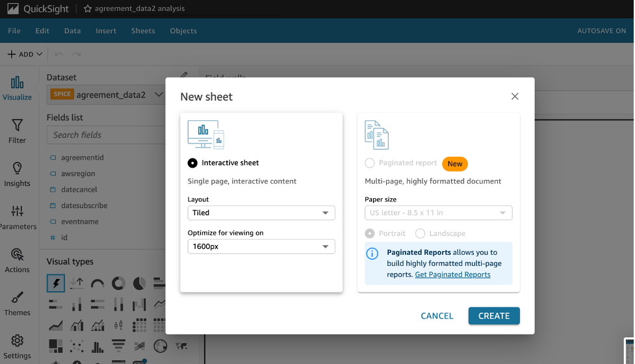635x364 pixels.
Task: Open the Layout dropdown showing Tiled
Action: click(x=261, y=213)
